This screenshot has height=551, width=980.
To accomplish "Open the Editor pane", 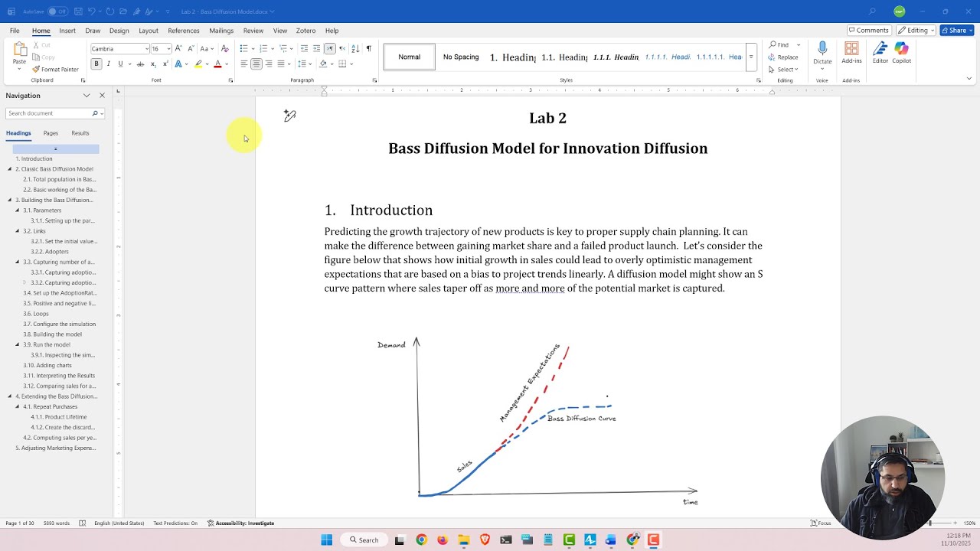I will (880, 53).
